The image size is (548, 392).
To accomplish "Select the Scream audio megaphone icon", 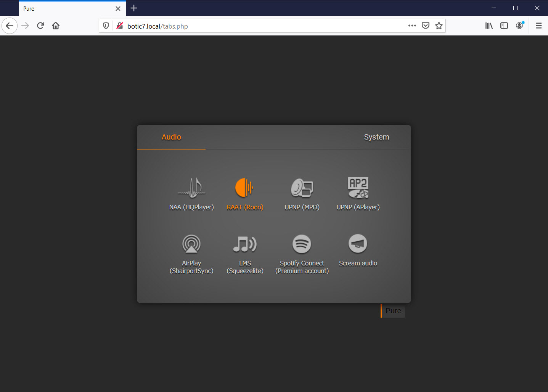I will pos(358,244).
